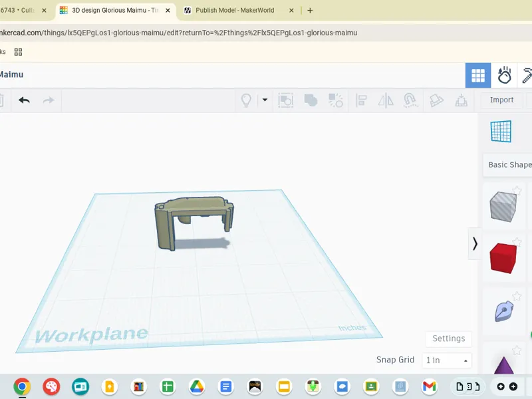Click the browser address bar URL
Screen dimensions: 532x399
(x=178, y=33)
